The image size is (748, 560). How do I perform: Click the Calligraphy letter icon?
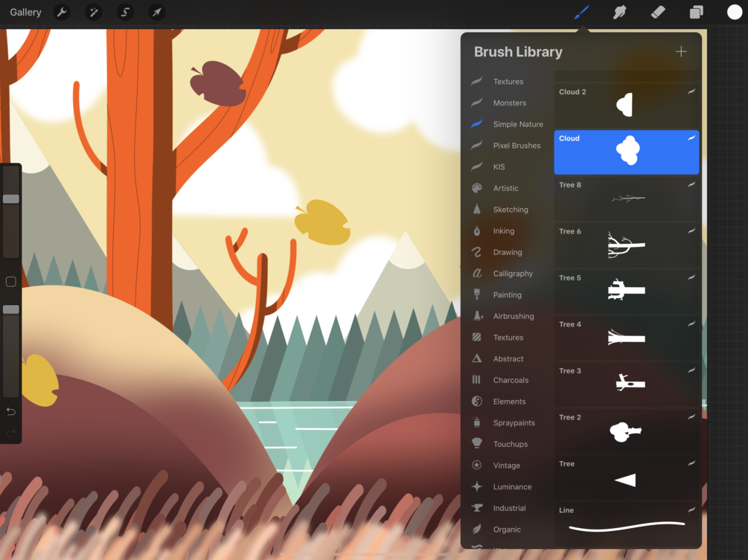476,274
